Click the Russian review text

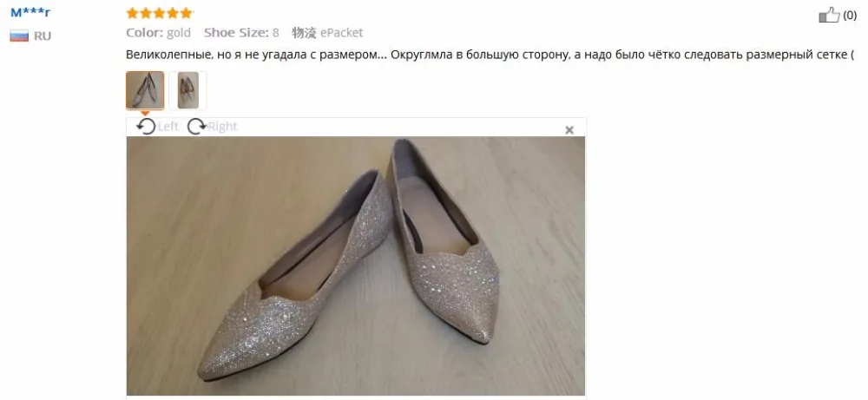point(490,55)
